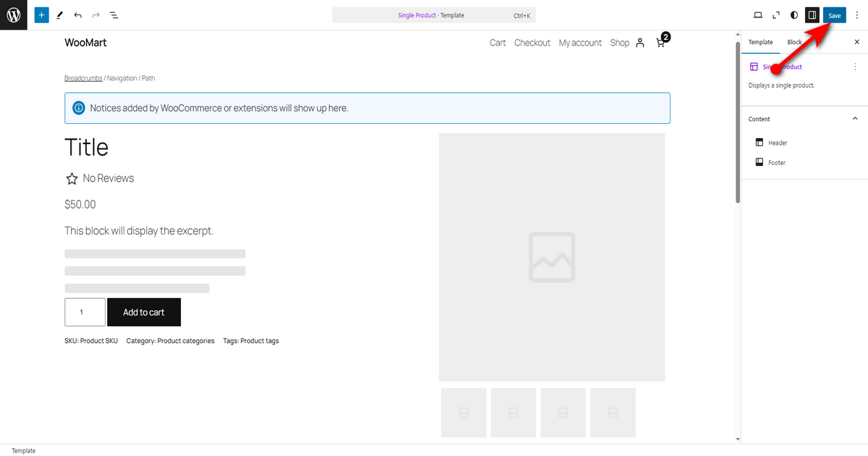868x456 pixels.
Task: Save the template changes
Action: [x=835, y=15]
